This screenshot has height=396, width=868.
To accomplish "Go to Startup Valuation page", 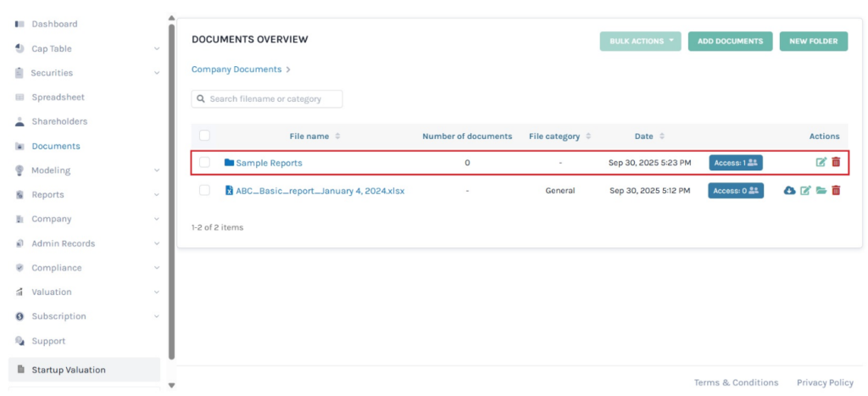I will 69,370.
